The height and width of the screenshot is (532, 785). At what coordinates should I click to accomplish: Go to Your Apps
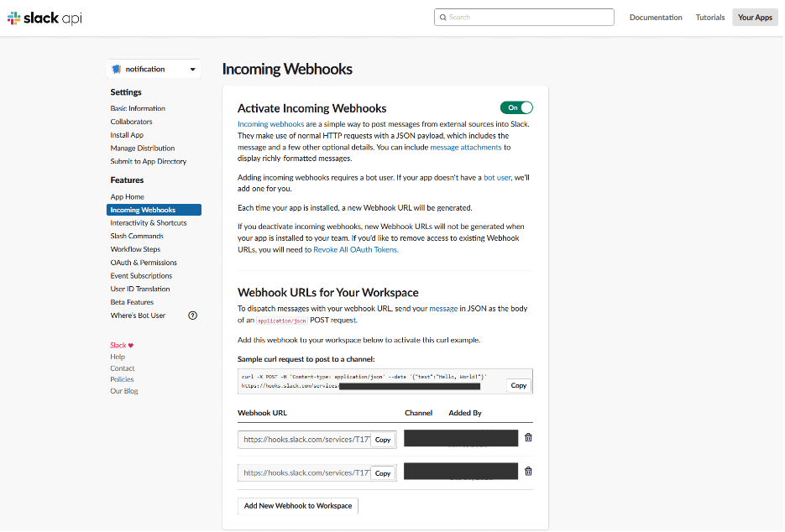coord(755,18)
